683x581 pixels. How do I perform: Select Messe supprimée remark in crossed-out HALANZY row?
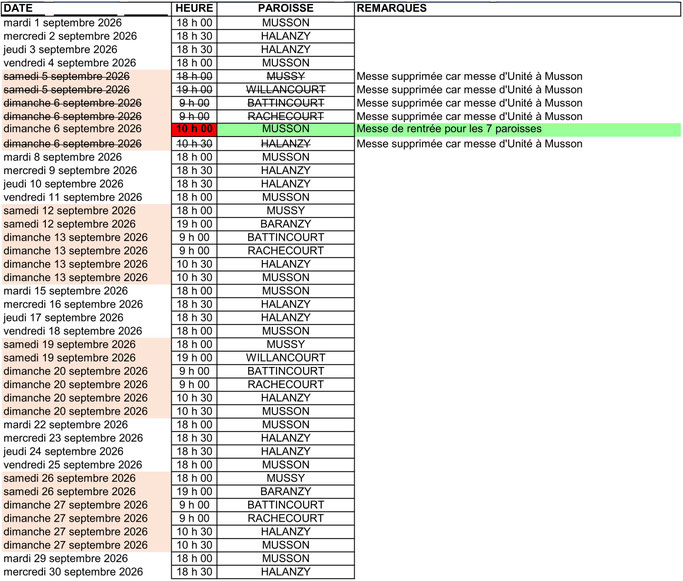[470, 144]
